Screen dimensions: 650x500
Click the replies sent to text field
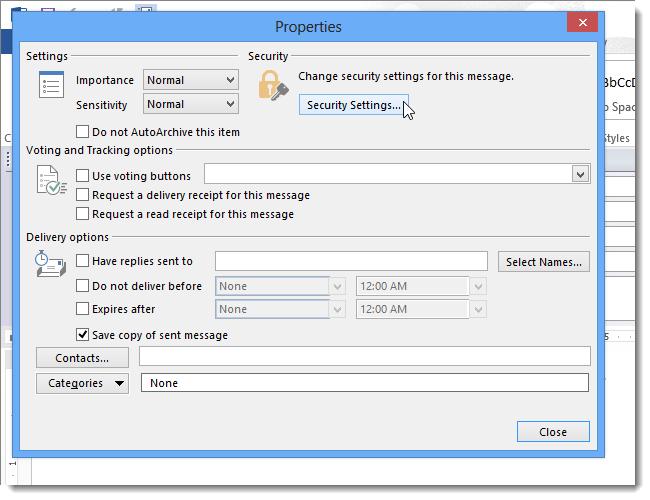coord(351,261)
